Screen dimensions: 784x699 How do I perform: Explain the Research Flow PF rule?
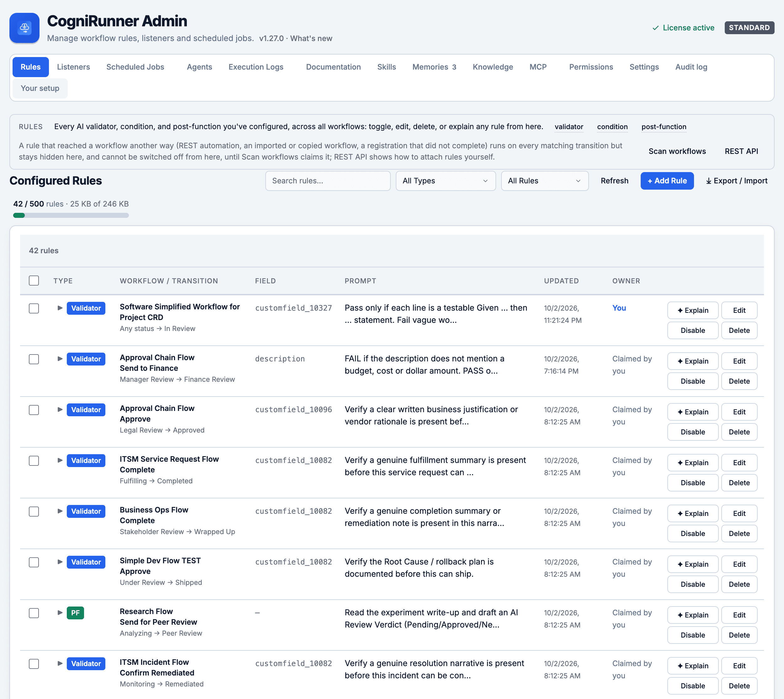pyautogui.click(x=692, y=615)
